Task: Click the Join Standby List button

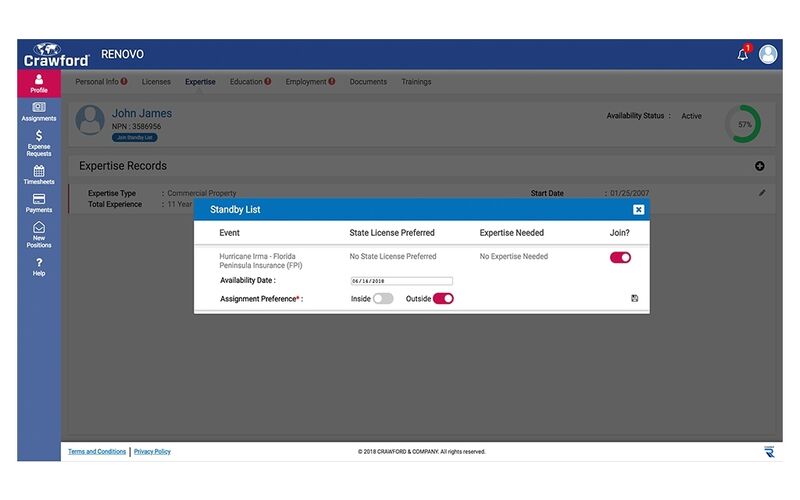Action: pyautogui.click(x=134, y=137)
